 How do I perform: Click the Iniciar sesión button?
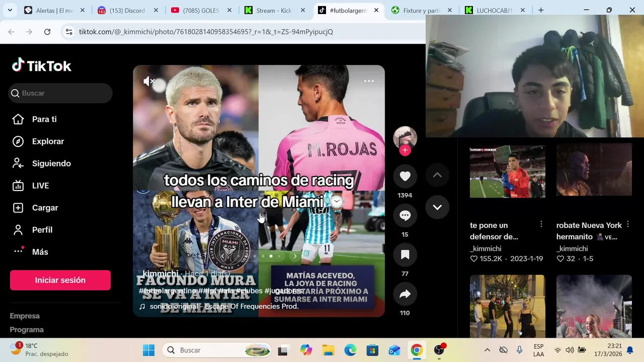60,280
